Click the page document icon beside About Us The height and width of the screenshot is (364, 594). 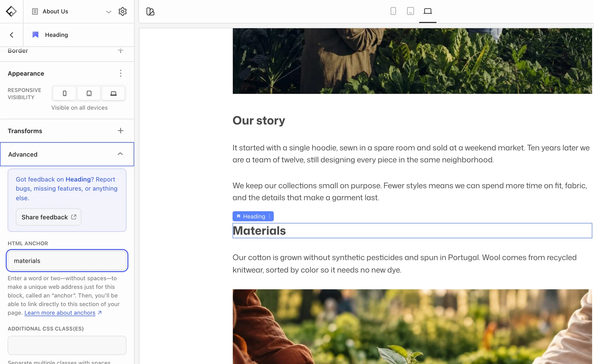35,11
